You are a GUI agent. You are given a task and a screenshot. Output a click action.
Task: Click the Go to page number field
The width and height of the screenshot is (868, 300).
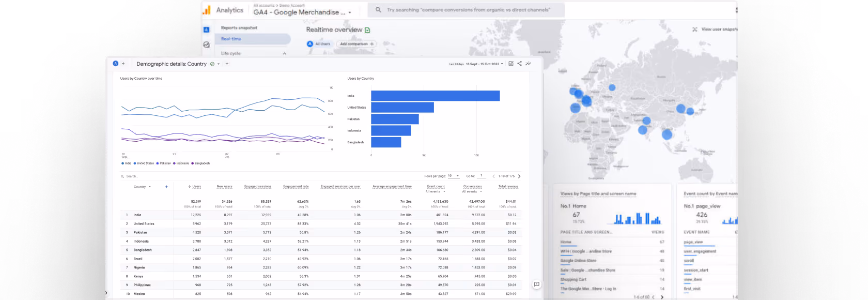click(482, 176)
